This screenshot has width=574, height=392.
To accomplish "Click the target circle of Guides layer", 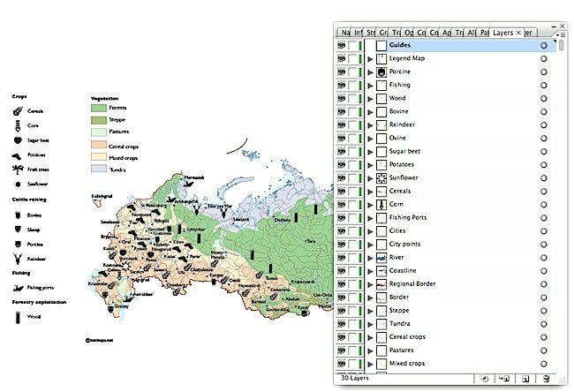I will click(x=544, y=45).
